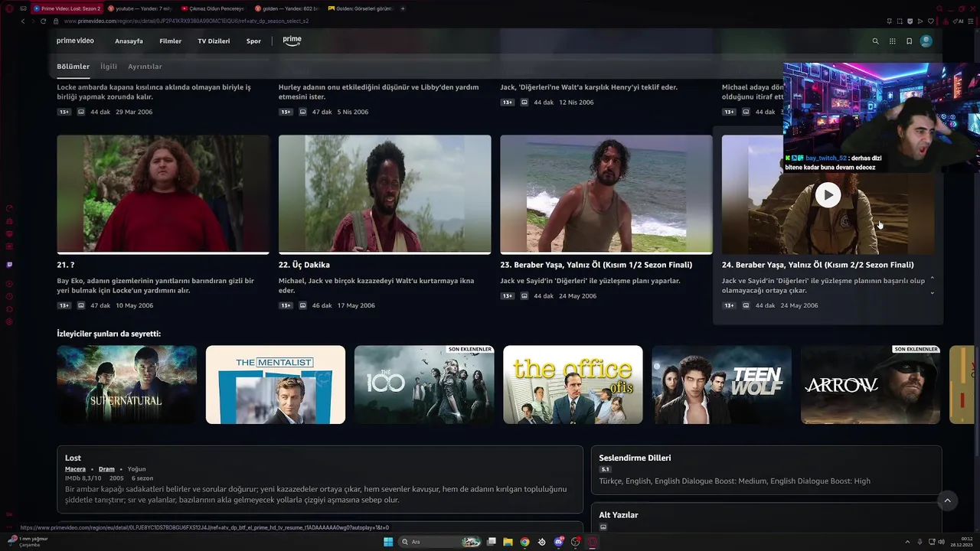
Task: Open episode 22. Üç Dakika title
Action: tap(304, 265)
